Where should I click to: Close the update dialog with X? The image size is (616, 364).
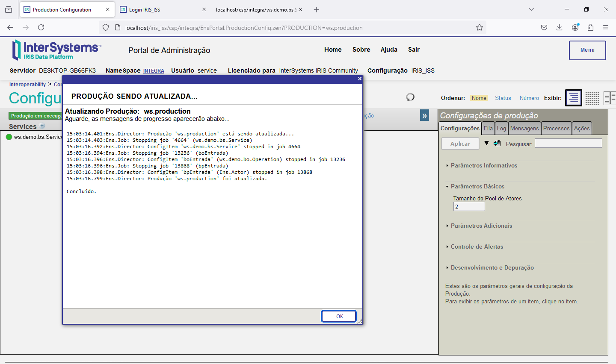(359, 79)
